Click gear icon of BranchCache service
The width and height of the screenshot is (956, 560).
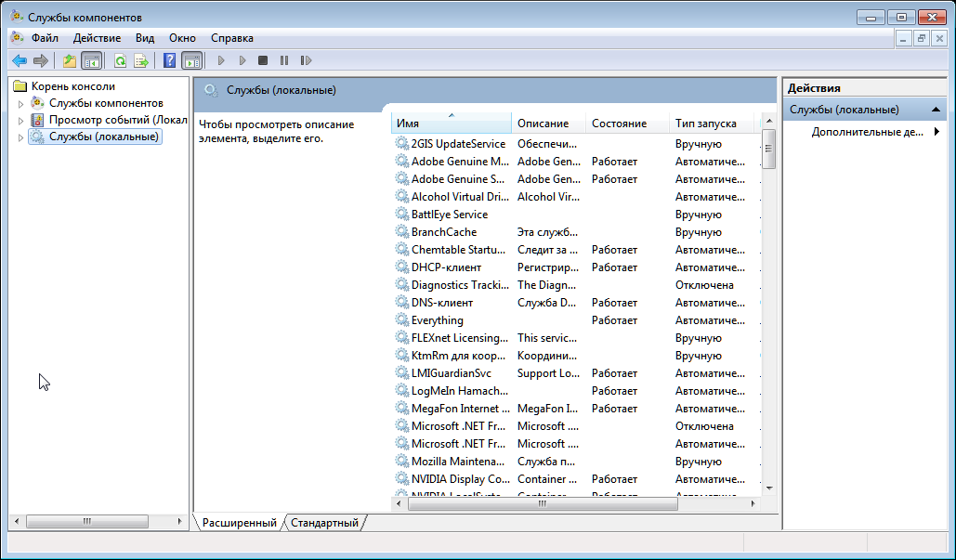(x=401, y=231)
